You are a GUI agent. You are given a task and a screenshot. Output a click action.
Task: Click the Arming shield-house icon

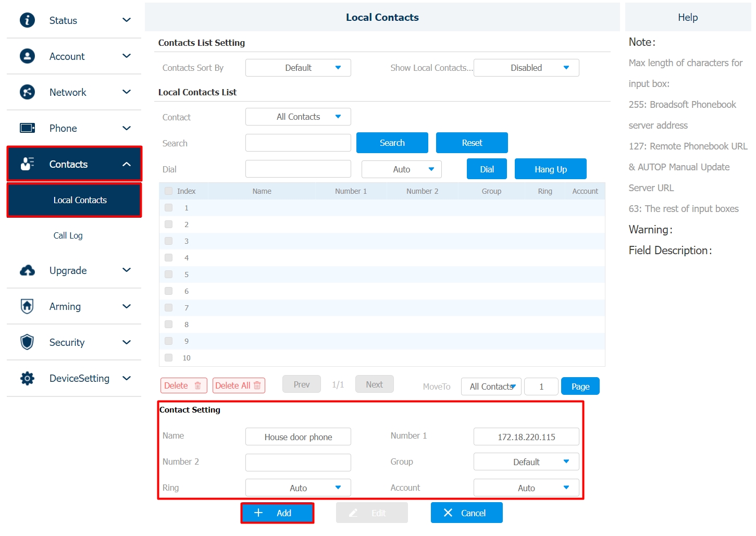[27, 306]
